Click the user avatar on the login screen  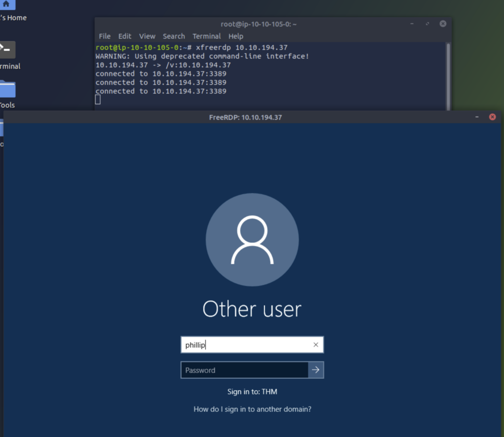coord(252,240)
